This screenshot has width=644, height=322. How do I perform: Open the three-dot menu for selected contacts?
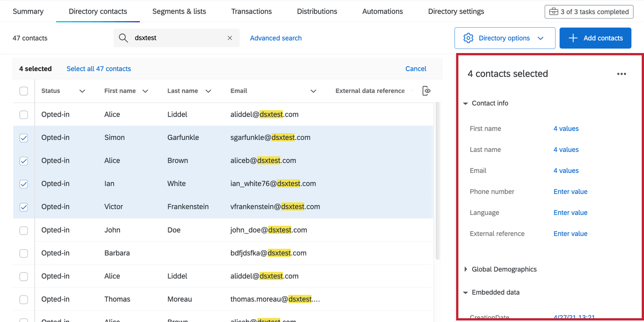(x=622, y=74)
